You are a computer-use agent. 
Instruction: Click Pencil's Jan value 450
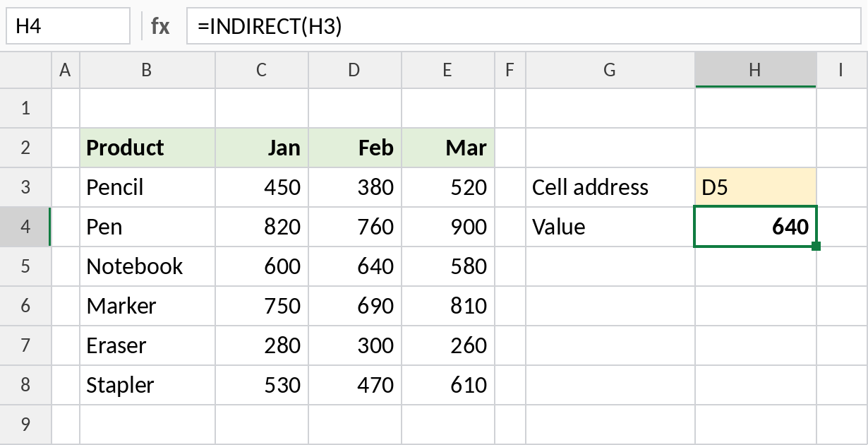(262, 187)
